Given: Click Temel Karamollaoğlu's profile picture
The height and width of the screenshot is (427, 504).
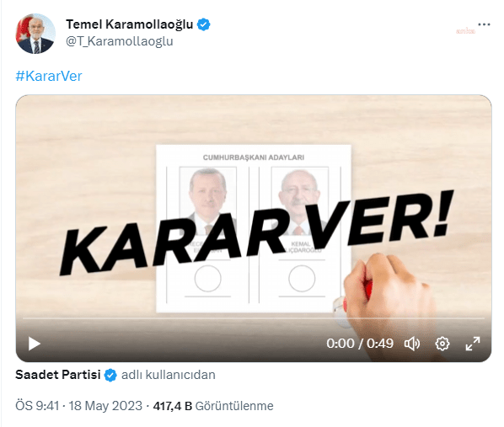Looking at the screenshot, I should click(x=35, y=34).
